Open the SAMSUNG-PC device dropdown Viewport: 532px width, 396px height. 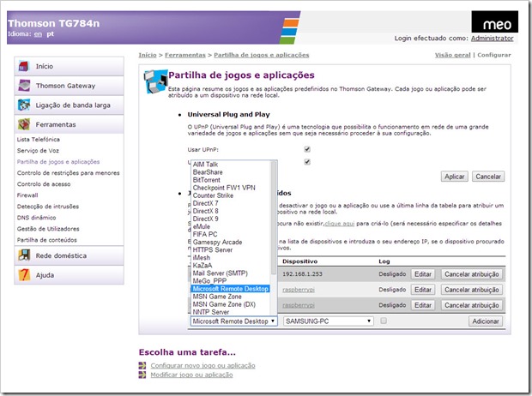click(x=329, y=321)
